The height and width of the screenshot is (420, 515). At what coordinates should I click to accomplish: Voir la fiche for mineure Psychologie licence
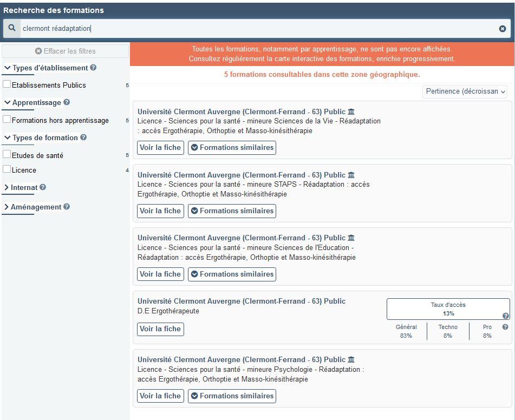[x=160, y=396]
